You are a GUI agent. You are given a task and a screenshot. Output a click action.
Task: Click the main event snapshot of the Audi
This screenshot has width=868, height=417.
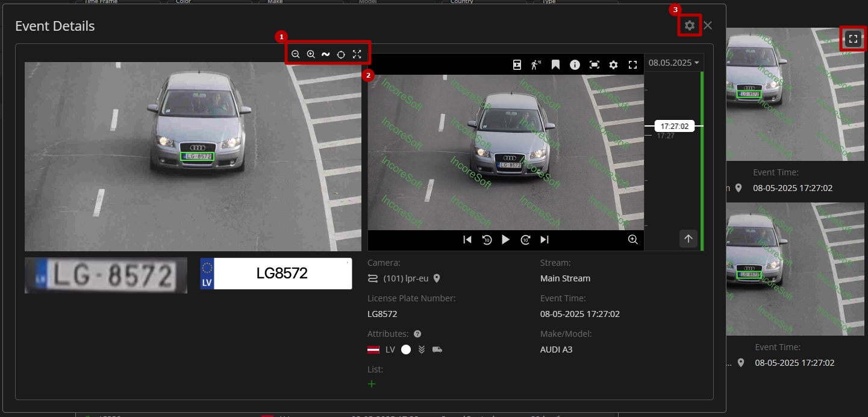(193, 157)
